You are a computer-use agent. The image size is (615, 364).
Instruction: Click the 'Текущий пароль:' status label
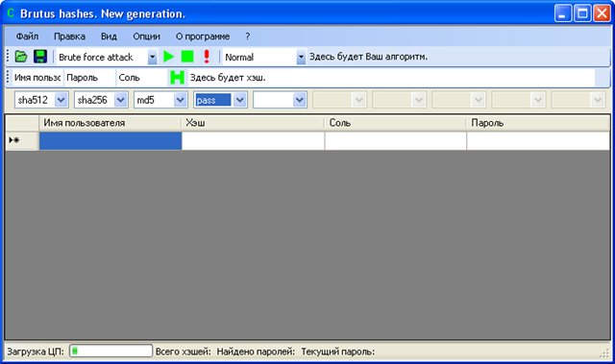tap(337, 352)
